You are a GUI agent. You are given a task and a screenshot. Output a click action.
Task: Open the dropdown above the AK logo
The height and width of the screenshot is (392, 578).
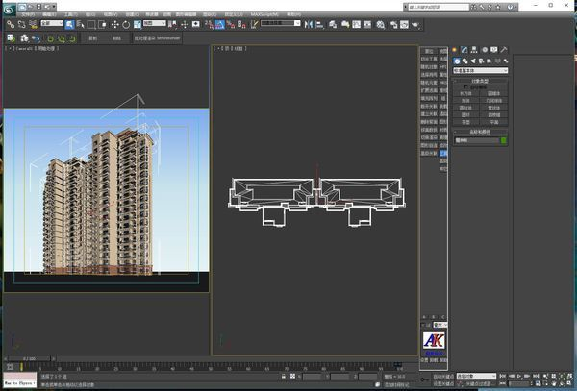point(440,325)
